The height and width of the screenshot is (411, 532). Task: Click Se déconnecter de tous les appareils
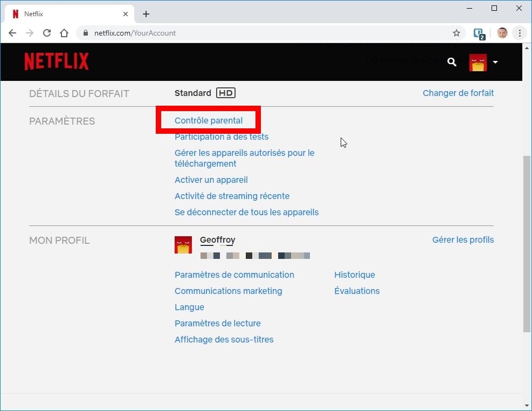(x=246, y=213)
